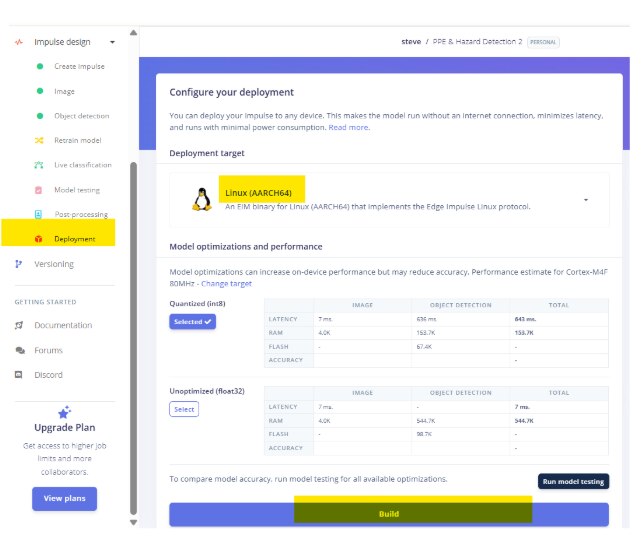
Task: Click the Discord icon
Action: pyautogui.click(x=18, y=375)
